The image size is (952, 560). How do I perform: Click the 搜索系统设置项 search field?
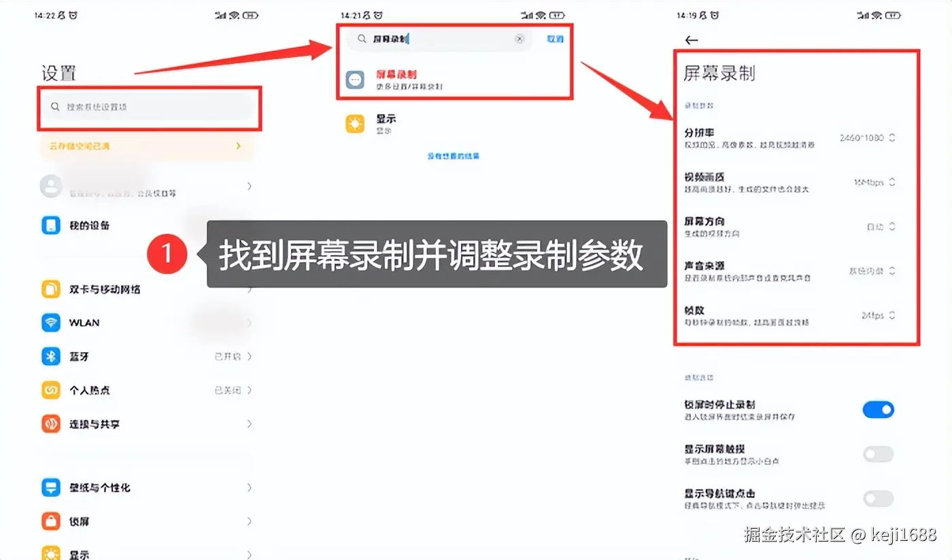tap(149, 107)
